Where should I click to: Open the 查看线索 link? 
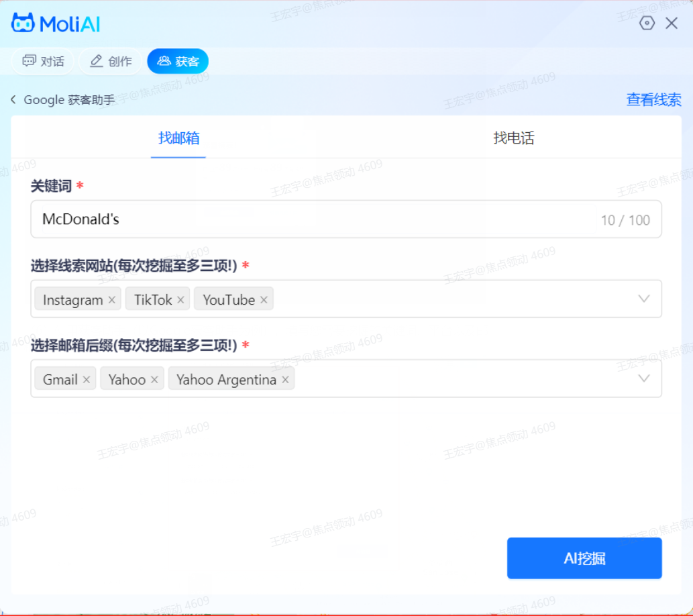click(653, 100)
